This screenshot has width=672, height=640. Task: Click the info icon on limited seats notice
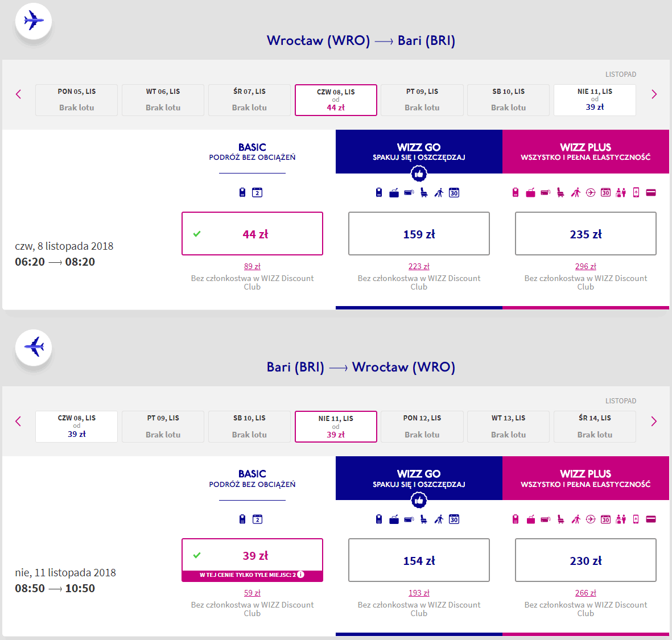(301, 575)
